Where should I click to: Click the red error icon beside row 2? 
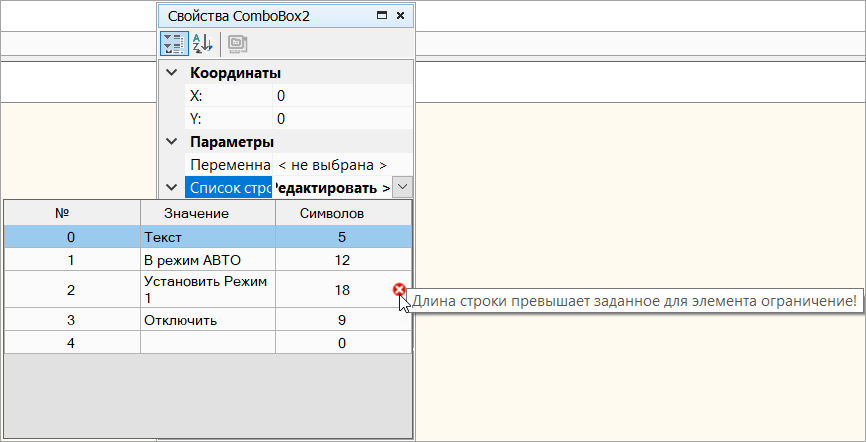tap(400, 290)
